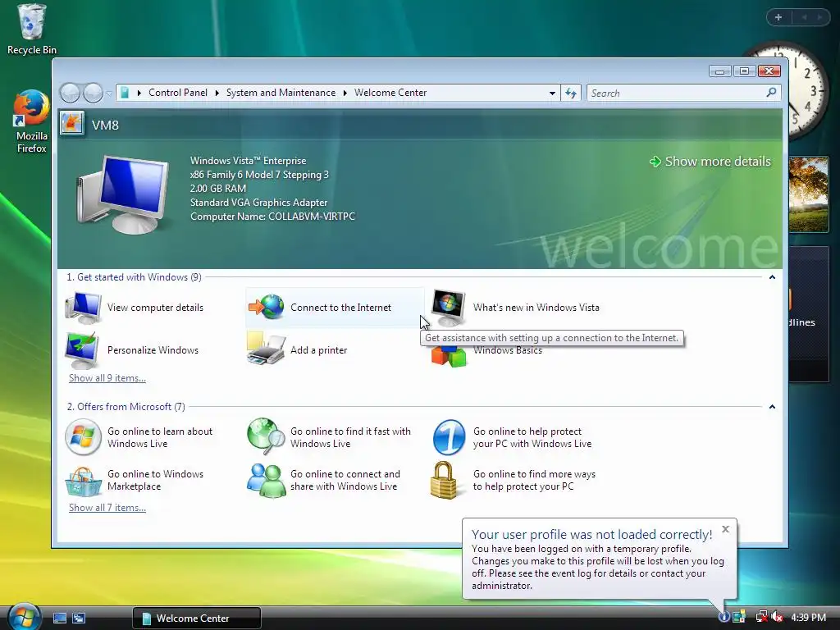Click the slideshow gadget photo in sidebar
Screen dimensions: 840x630
(x=808, y=194)
